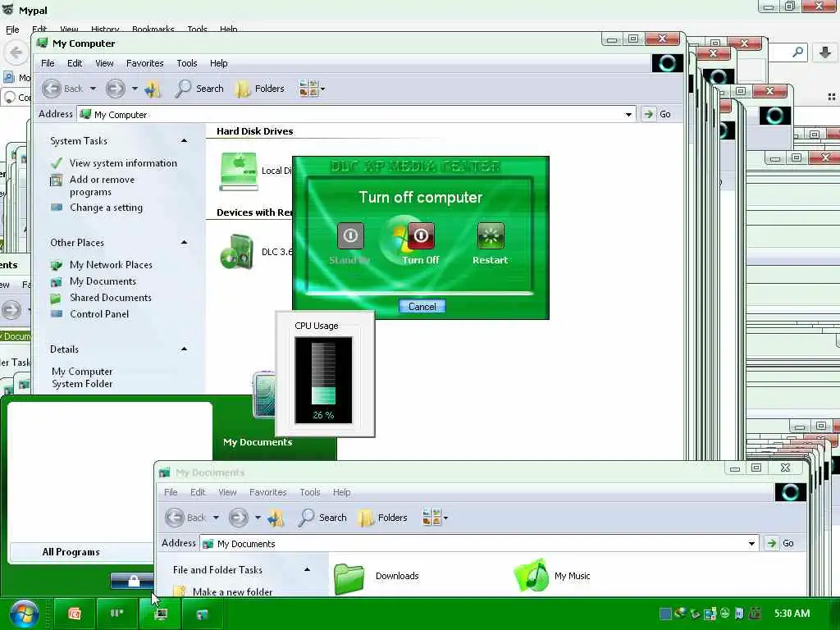Toggle Folders pane in My Computer toolbar

pyautogui.click(x=260, y=89)
